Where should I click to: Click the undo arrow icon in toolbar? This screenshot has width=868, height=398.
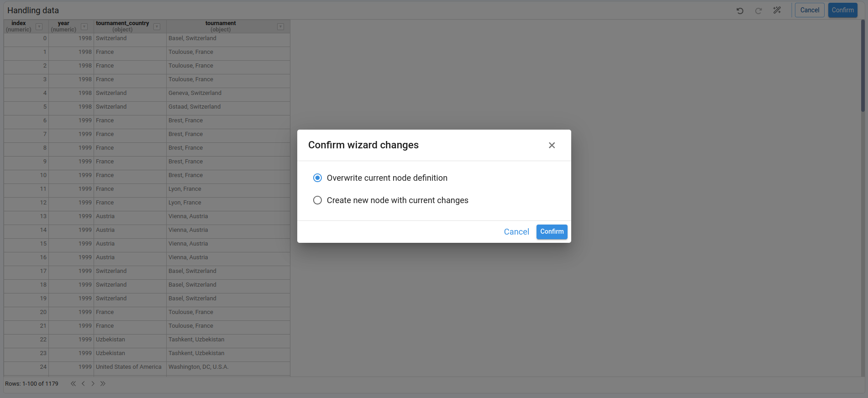click(x=740, y=10)
